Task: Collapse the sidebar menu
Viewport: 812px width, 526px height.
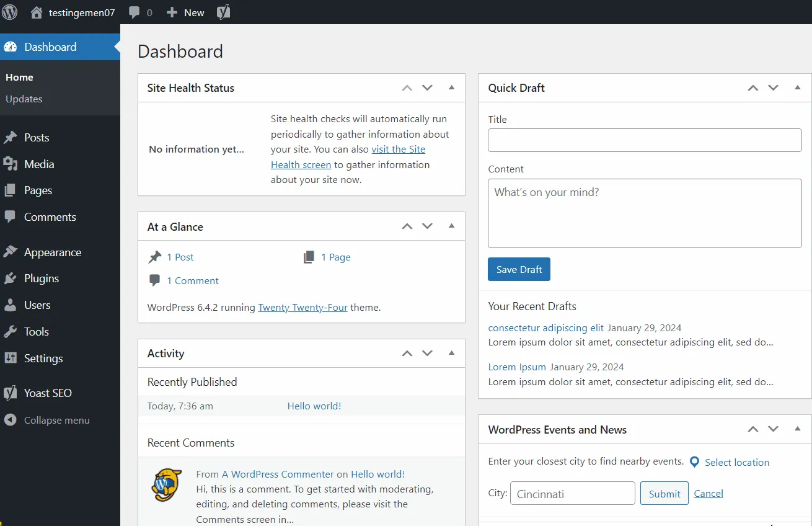Action: coord(46,420)
